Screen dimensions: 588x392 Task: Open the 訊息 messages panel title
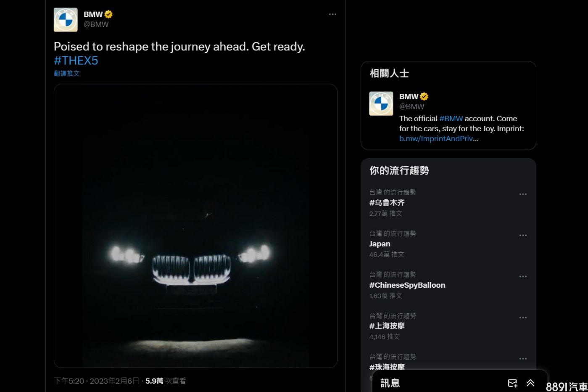[x=390, y=383]
